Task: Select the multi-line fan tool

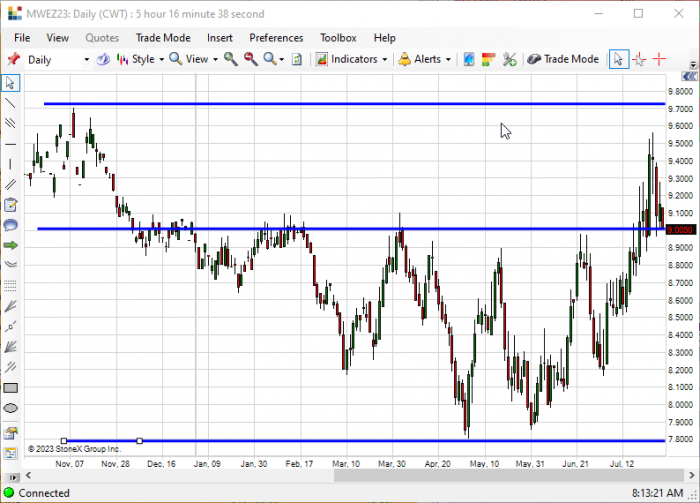Action: [x=10, y=347]
